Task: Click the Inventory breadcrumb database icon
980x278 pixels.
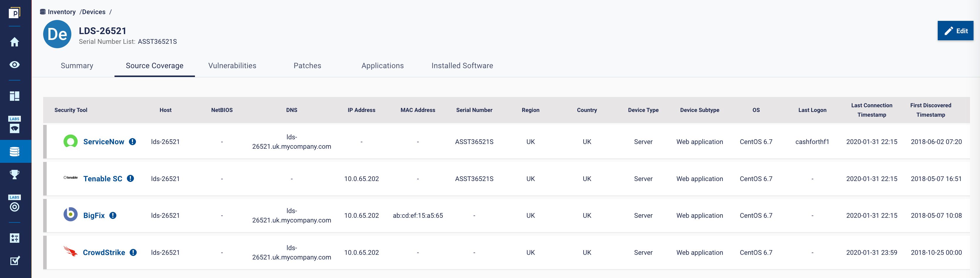Action: tap(43, 12)
